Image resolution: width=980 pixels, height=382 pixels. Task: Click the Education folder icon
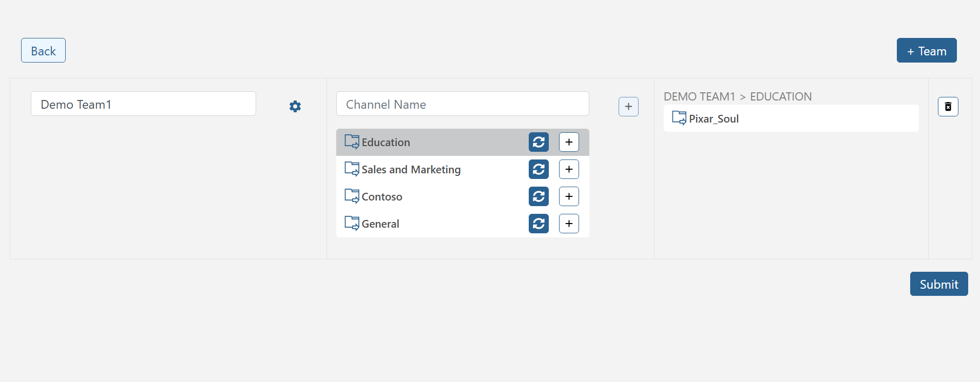(x=352, y=142)
